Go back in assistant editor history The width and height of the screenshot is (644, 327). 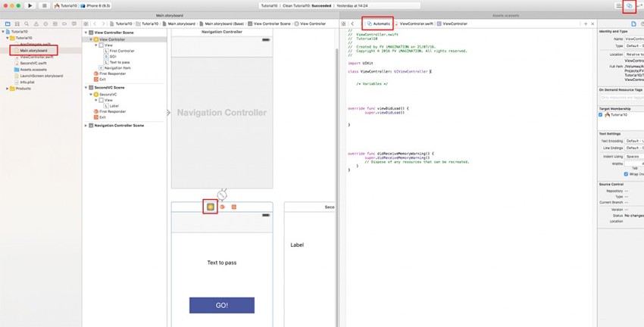pos(353,23)
